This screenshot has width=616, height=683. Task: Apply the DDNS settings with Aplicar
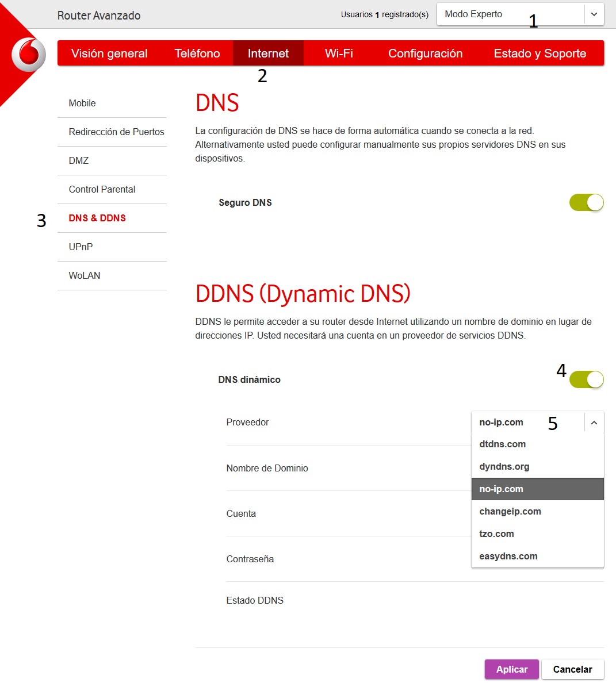(x=511, y=669)
